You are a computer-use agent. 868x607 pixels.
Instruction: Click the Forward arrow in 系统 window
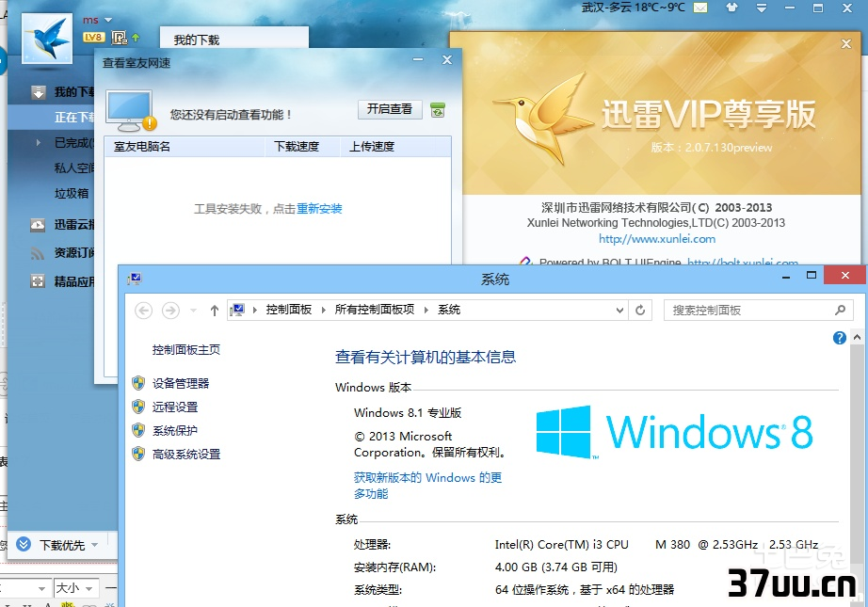[x=170, y=311]
